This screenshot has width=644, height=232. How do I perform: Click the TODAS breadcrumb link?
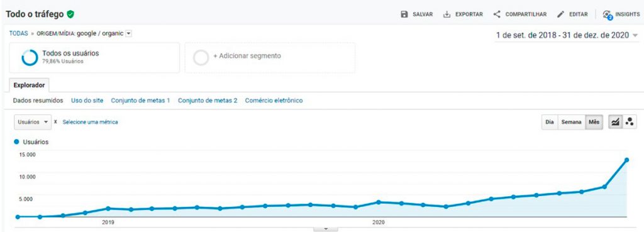coord(18,34)
